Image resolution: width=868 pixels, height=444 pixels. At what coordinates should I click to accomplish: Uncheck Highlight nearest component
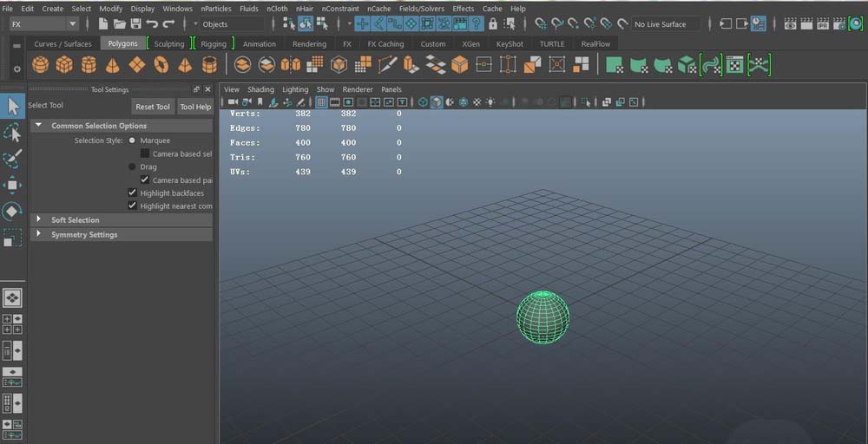(x=132, y=206)
